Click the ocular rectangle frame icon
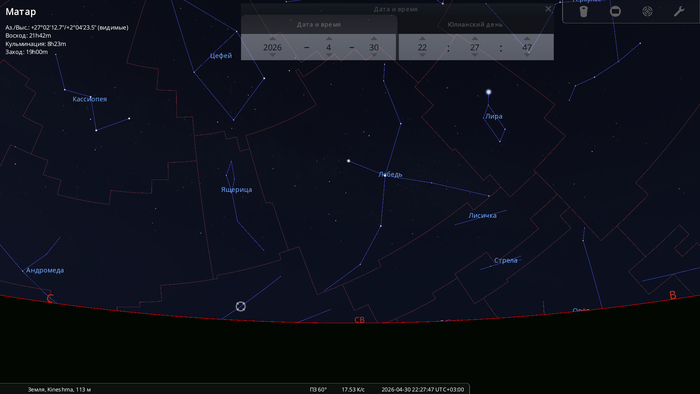Image resolution: width=700 pixels, height=394 pixels. coord(615,12)
